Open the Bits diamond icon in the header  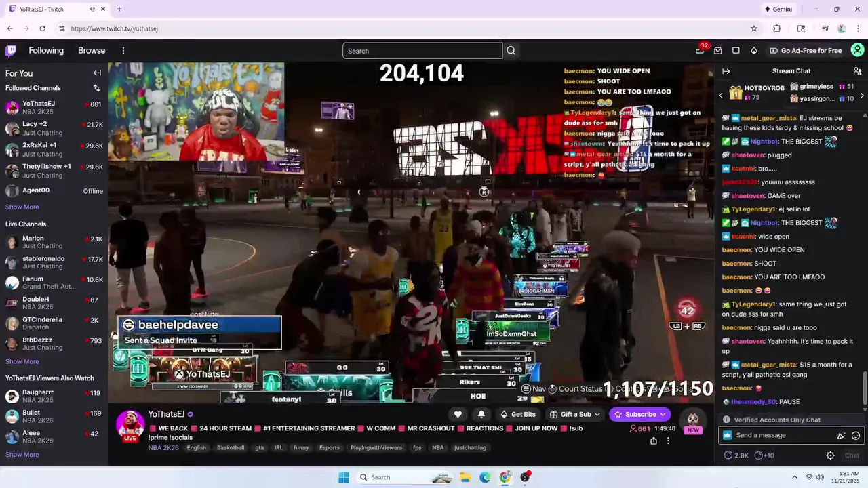pyautogui.click(x=753, y=51)
